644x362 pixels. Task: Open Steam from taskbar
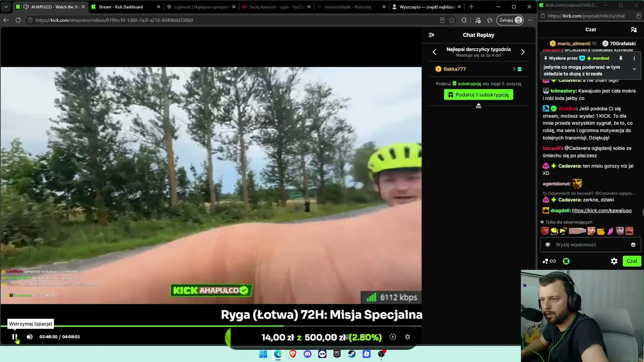[x=352, y=354]
